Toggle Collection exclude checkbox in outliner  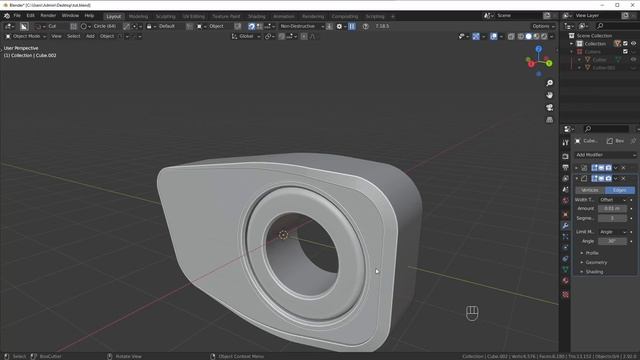click(x=625, y=44)
